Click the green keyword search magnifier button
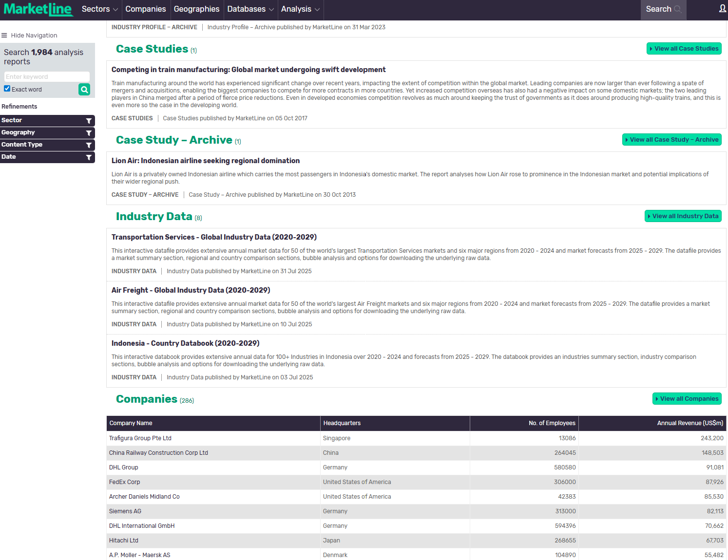Screen dimensions: 728x560 coord(84,90)
